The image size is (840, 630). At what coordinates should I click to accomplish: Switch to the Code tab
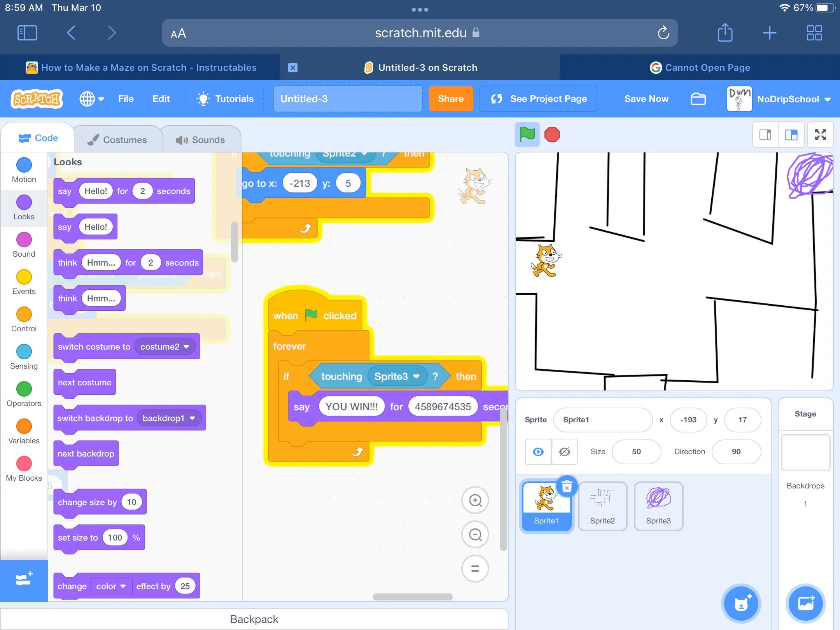pos(38,138)
